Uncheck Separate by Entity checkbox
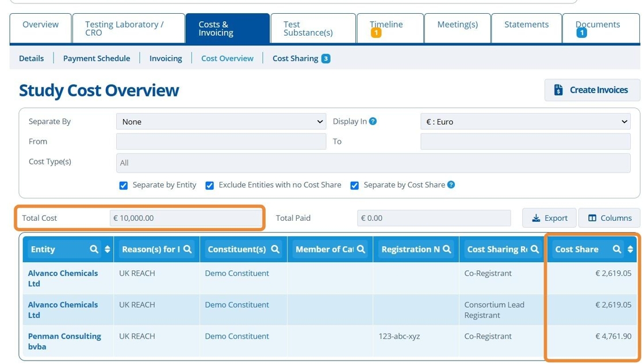Viewport: 644px width, 364px height. [123, 185]
